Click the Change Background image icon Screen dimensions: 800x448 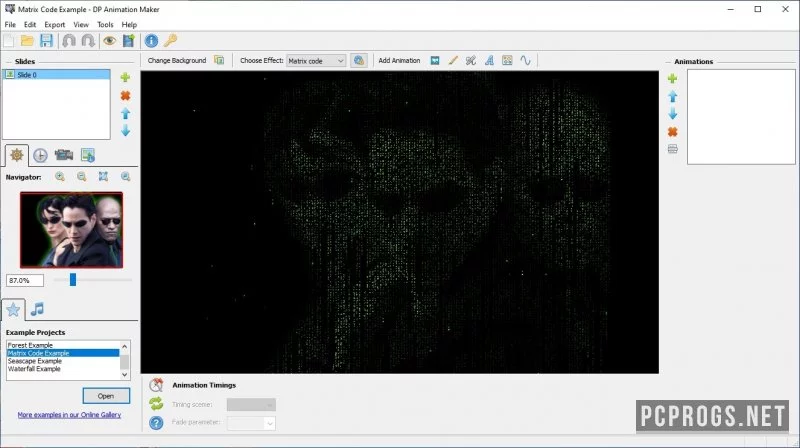219,60
